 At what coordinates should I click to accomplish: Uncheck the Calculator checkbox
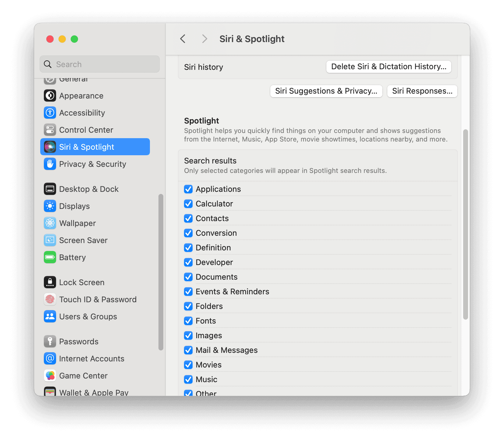[188, 204]
